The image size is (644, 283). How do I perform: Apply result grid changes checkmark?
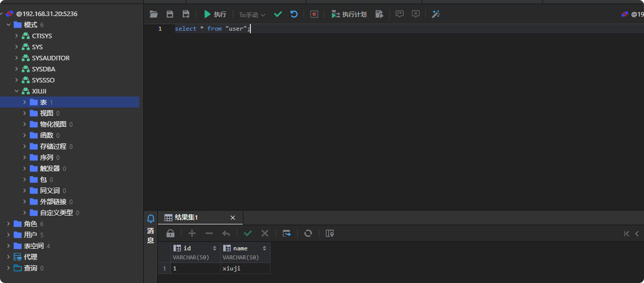pos(248,233)
